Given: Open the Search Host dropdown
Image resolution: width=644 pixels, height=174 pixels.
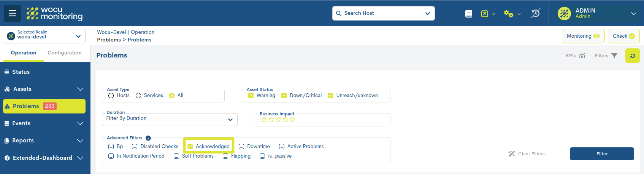Looking at the screenshot, I should [383, 13].
